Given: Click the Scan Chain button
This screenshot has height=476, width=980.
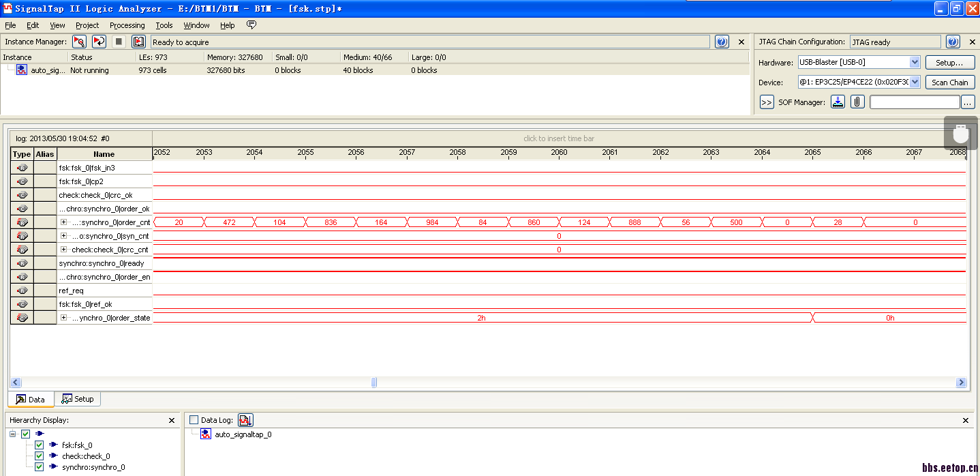Looking at the screenshot, I should (949, 83).
